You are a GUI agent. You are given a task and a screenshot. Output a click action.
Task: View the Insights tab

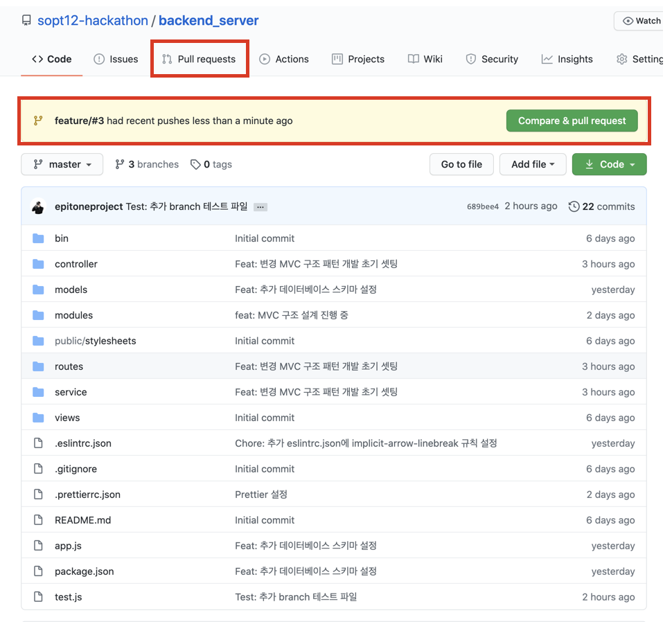pos(567,59)
